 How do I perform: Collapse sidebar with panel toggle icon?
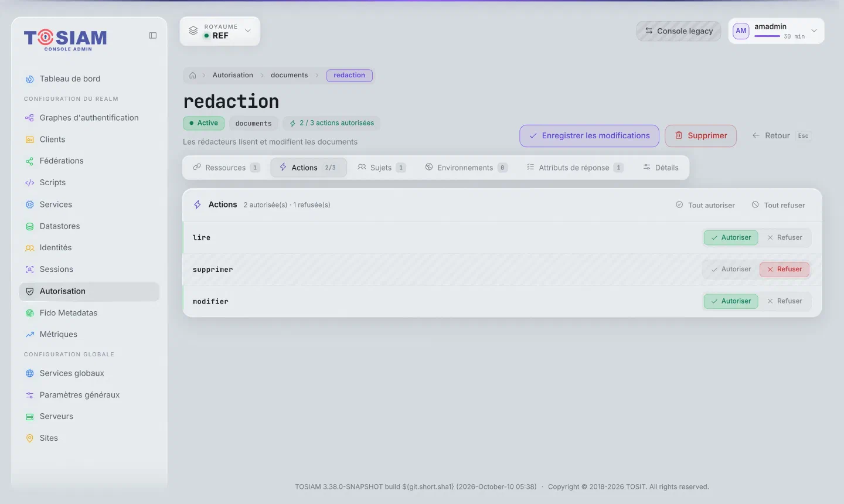pos(153,36)
